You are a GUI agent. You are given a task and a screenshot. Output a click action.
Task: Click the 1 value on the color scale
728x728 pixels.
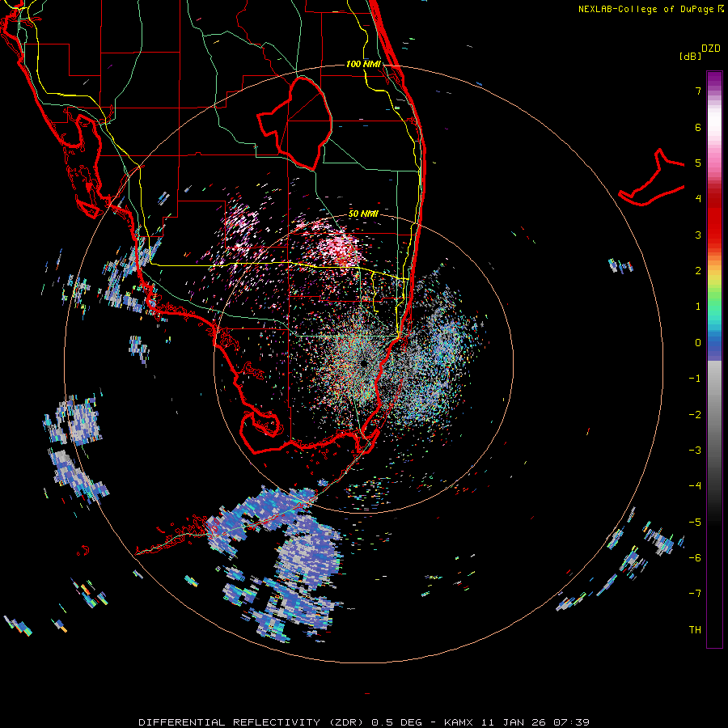[x=698, y=307]
